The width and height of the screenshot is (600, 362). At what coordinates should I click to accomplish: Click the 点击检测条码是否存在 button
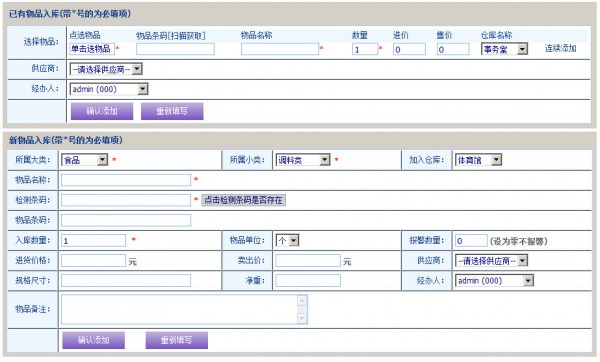[x=243, y=200]
